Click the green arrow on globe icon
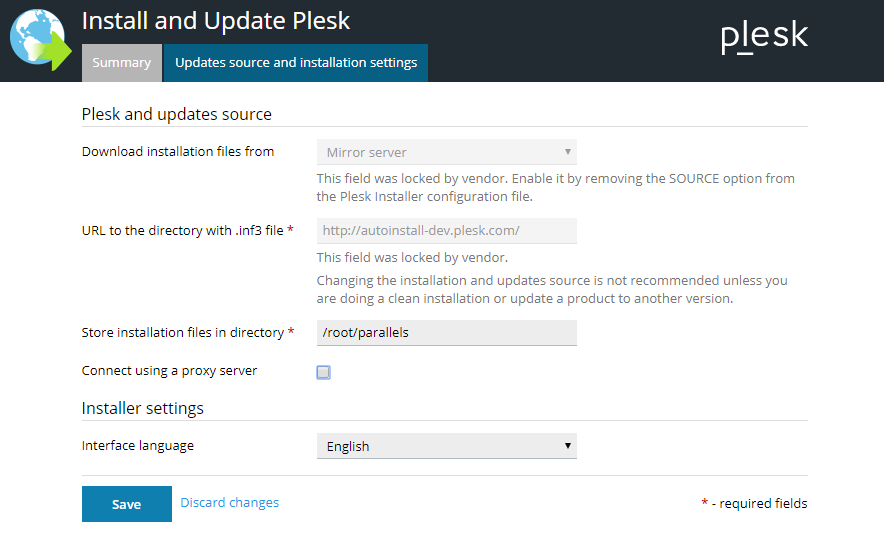884x538 pixels. (x=55, y=51)
